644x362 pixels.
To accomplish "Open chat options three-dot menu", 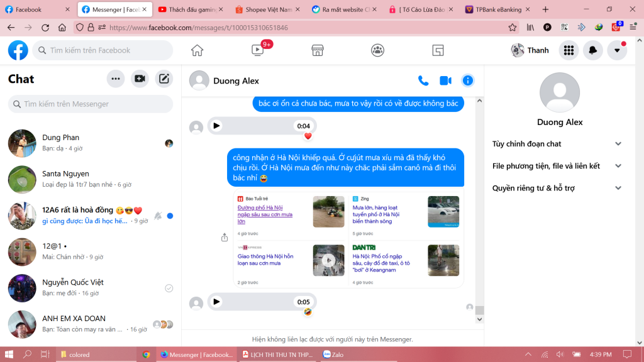I will pyautogui.click(x=115, y=79).
